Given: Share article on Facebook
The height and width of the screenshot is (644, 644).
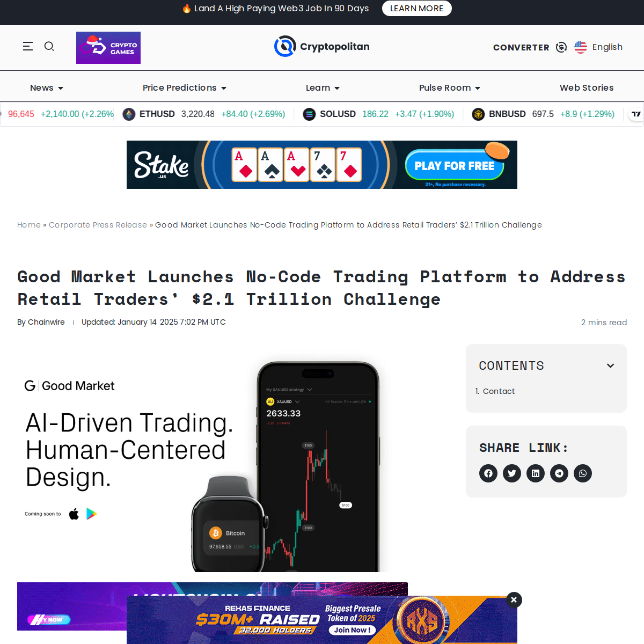Looking at the screenshot, I should tap(488, 473).
